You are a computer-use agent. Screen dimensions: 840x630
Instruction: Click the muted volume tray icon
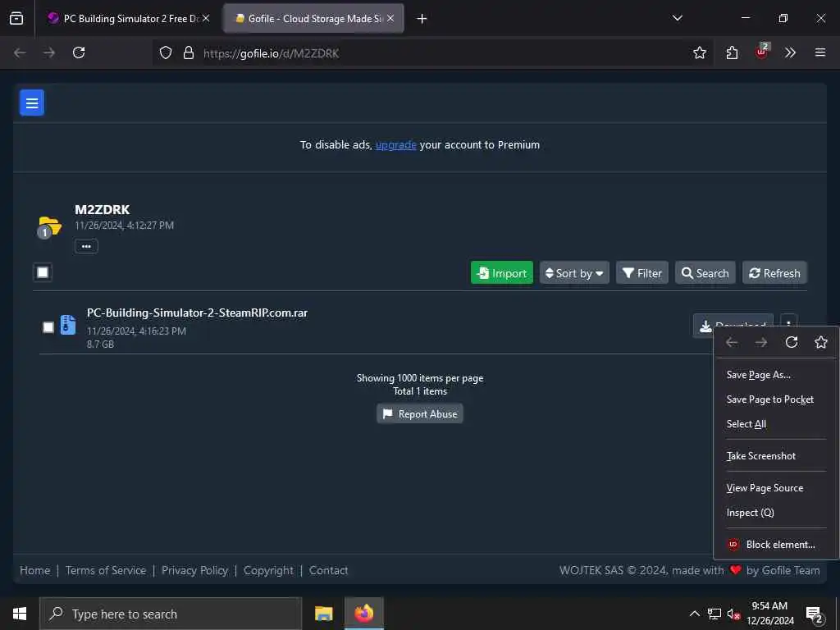(733, 614)
